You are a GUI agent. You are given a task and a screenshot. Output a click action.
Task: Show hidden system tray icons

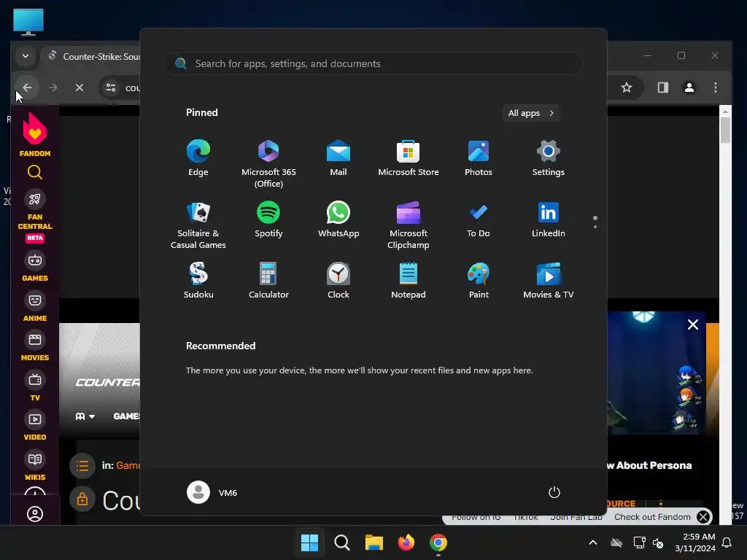pyautogui.click(x=593, y=542)
